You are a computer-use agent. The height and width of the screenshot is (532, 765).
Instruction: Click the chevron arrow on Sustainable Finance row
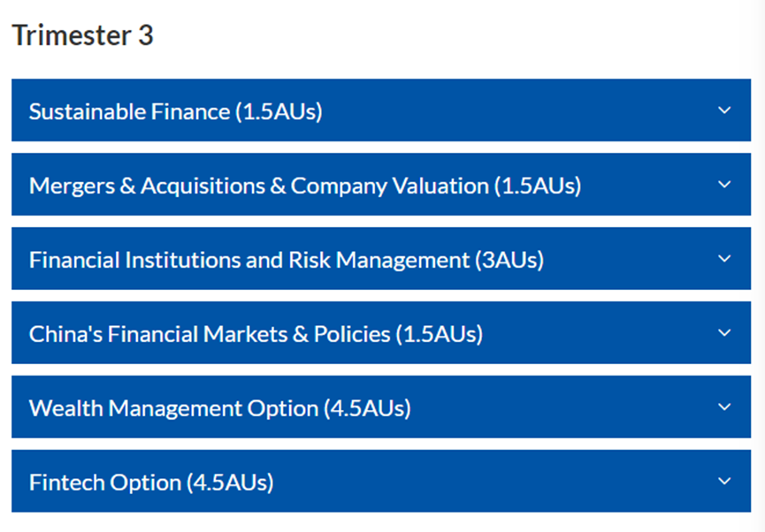pos(724,110)
